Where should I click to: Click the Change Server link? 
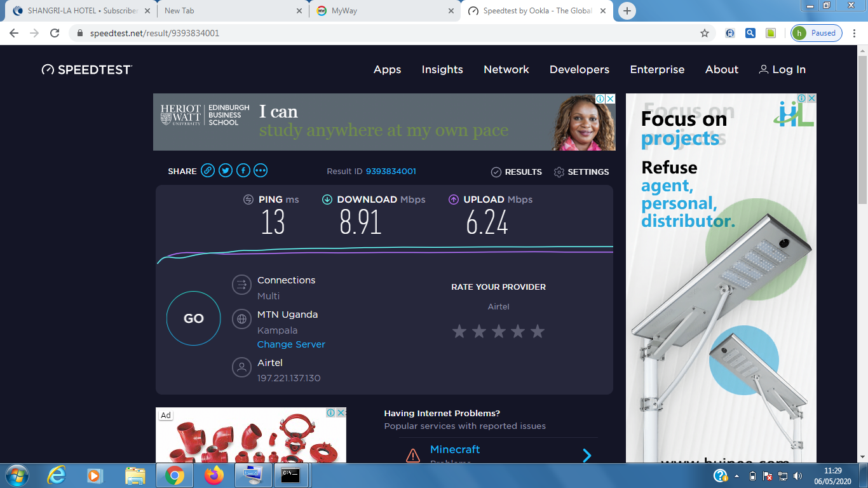tap(291, 344)
